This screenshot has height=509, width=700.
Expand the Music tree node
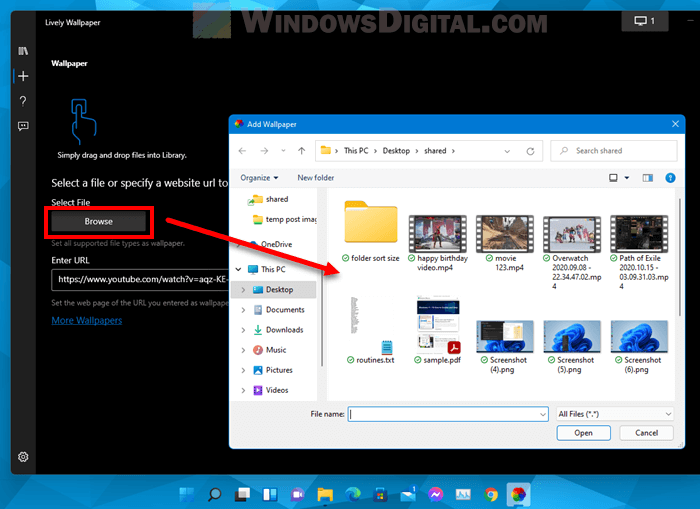(243, 350)
